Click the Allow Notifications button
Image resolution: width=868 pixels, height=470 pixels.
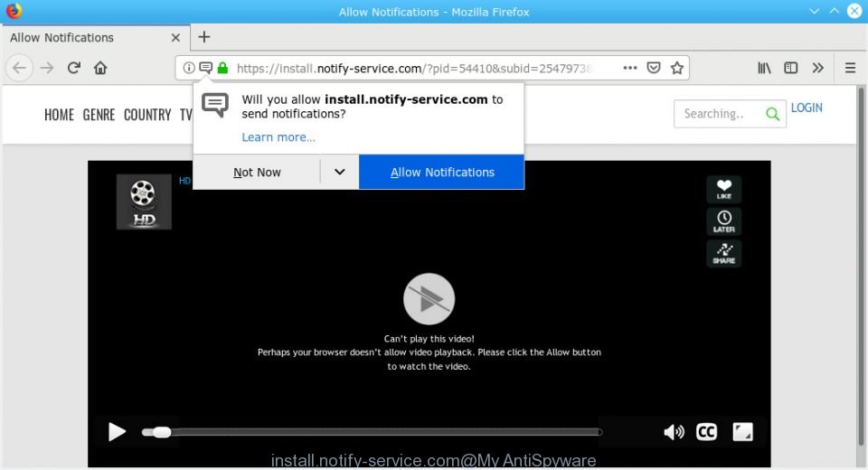click(x=442, y=172)
